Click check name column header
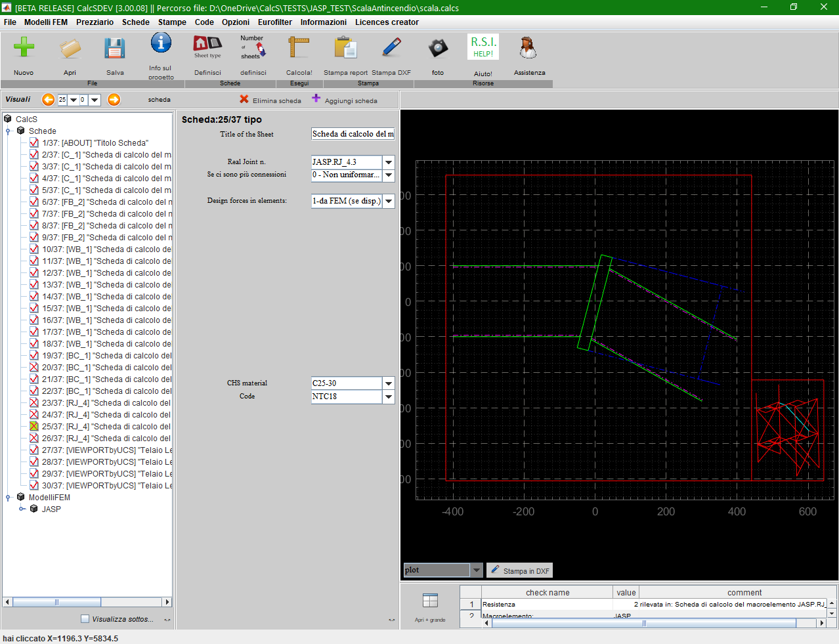Screen dimensions: 839x644 pyautogui.click(x=548, y=592)
